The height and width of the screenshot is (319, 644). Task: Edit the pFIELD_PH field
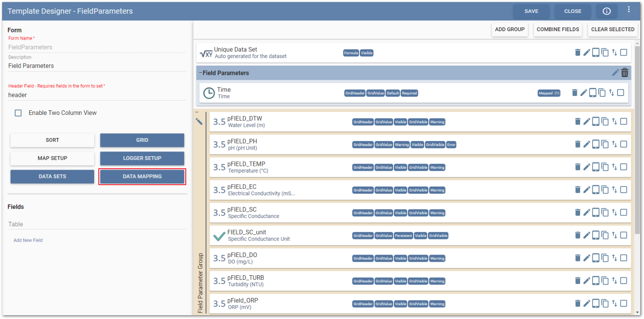point(587,144)
